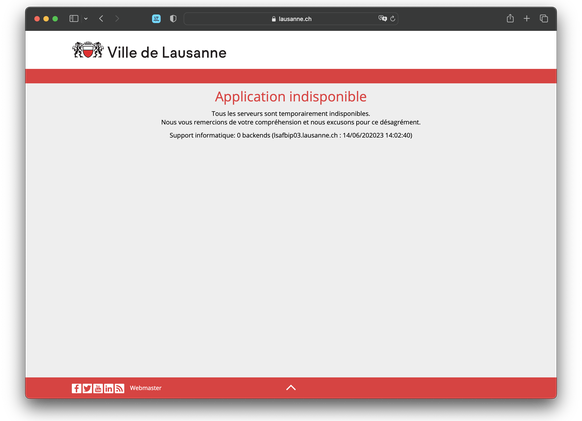Show tab overview icon
Screen dimensions: 582x421
544,18
